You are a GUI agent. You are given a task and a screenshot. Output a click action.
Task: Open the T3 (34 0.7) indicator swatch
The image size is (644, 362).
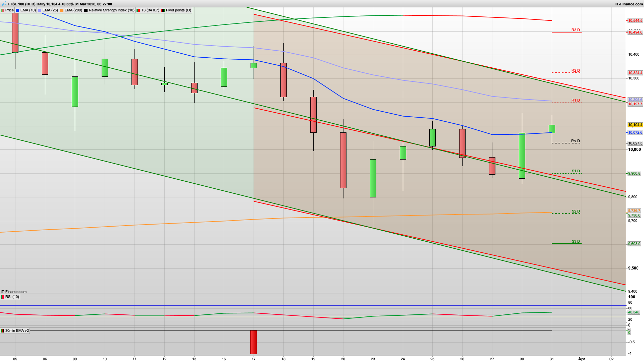click(x=138, y=10)
